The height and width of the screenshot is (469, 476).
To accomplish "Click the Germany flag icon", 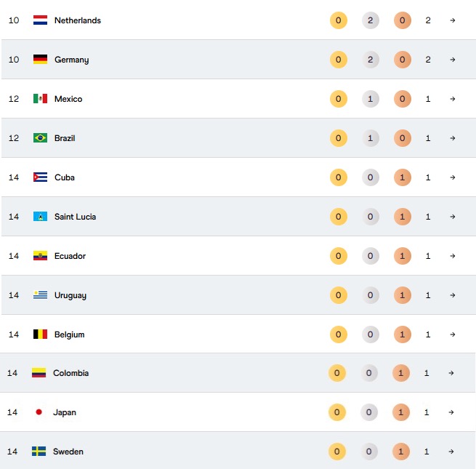I will [x=40, y=60].
